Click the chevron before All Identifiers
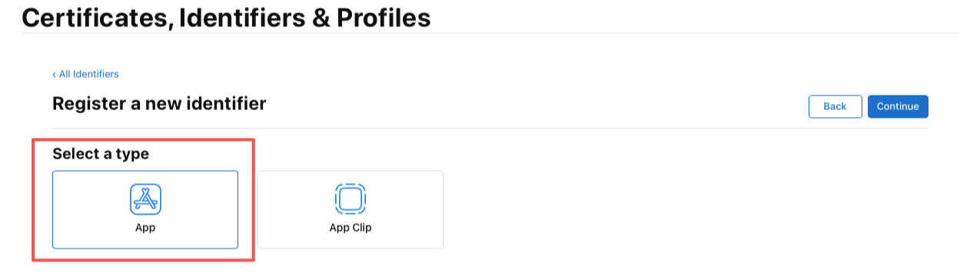Viewport: 980px width, 280px height. pos(54,74)
